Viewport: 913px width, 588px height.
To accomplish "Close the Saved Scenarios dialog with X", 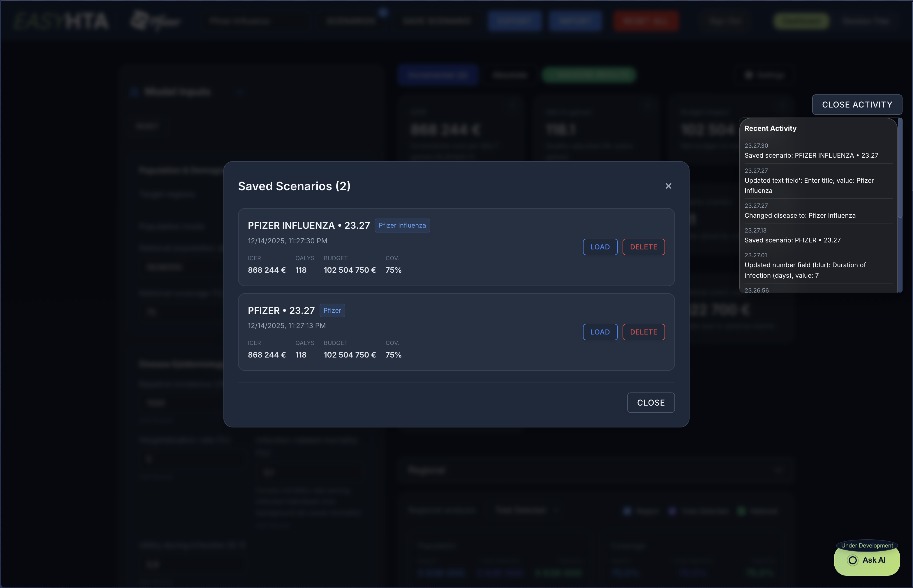I will tap(668, 186).
